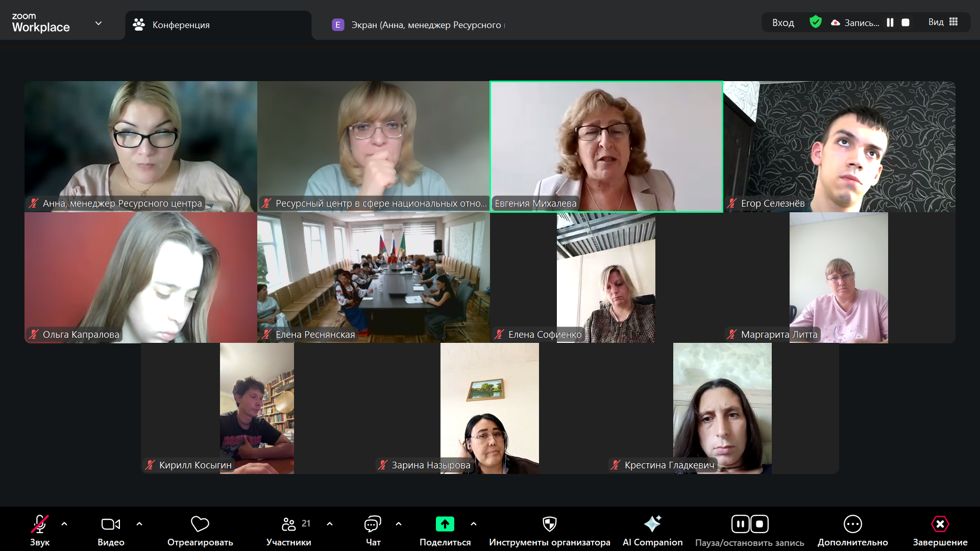
Task: Expand video options arrow next to Видео
Action: (x=139, y=524)
